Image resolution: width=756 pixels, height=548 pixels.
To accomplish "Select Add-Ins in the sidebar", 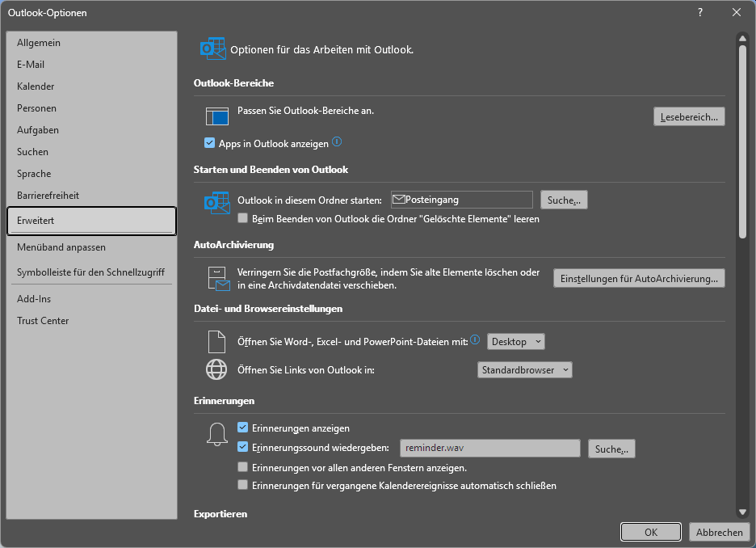I will [91, 298].
